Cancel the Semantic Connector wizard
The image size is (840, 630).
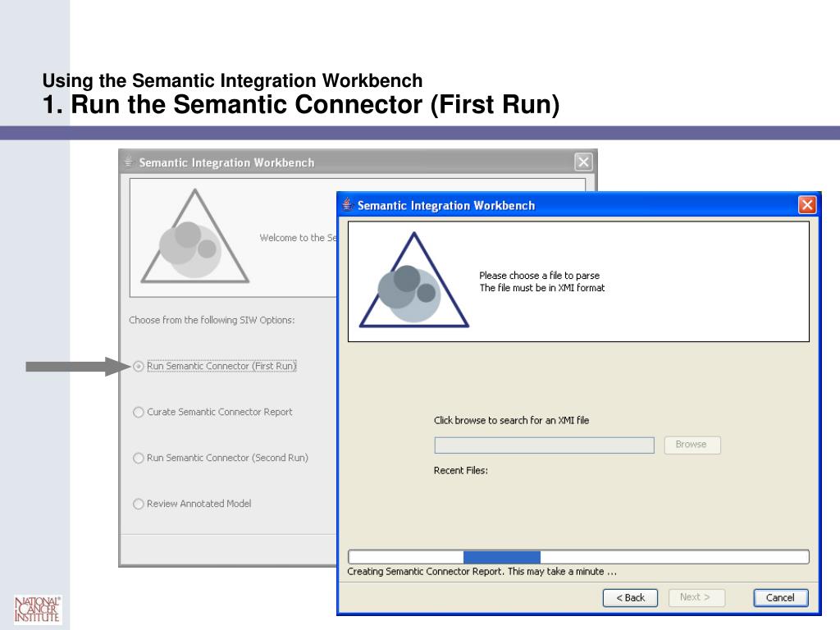tap(780, 598)
